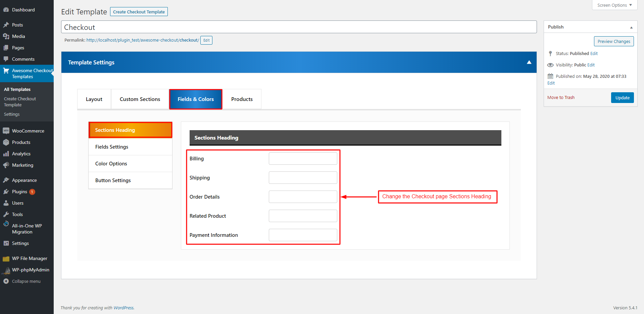644x314 pixels.
Task: Click the Plugins plug icon
Action: (x=6, y=192)
